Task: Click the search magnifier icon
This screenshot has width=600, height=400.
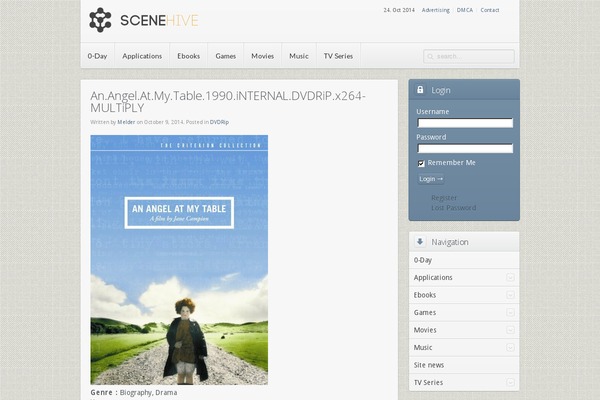Action: click(430, 57)
